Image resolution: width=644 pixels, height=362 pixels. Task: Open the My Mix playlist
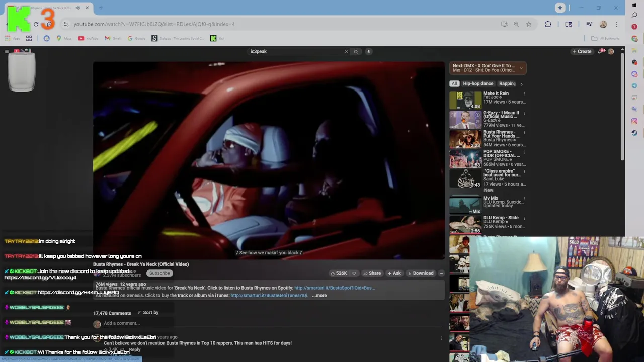coord(465,205)
